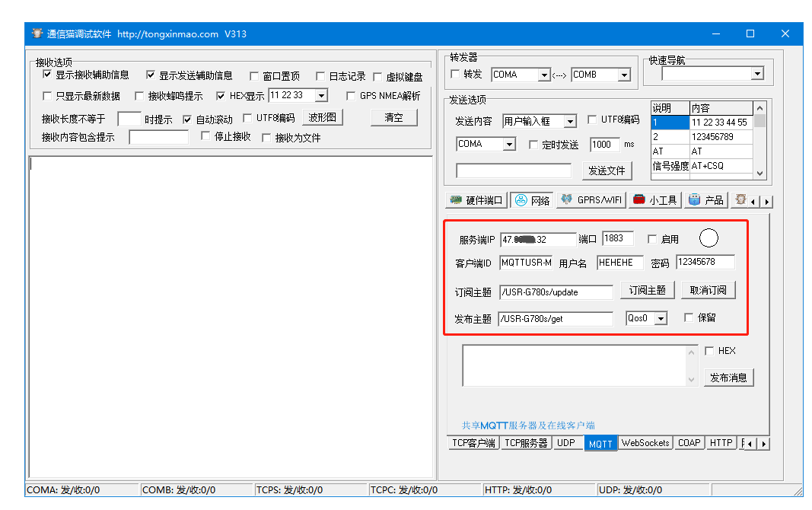This screenshot has width=812, height=510.
Task: Click the 发布主题 publish topic input field
Action: coord(556,319)
